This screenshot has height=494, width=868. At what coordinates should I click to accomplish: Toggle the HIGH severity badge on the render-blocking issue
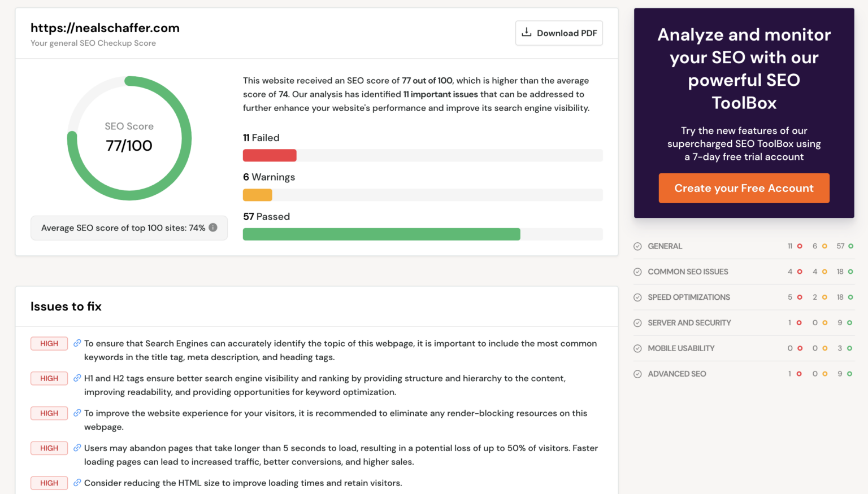(x=49, y=413)
